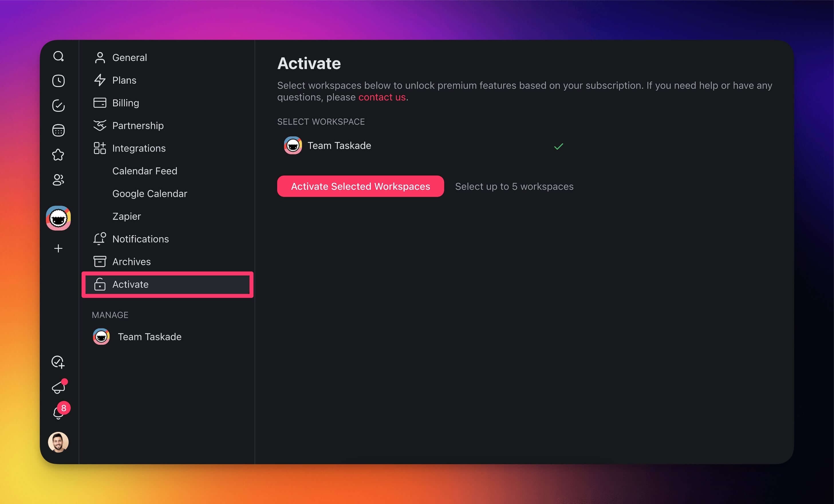Open the Archives settings page
Image resolution: width=834 pixels, height=504 pixels.
(131, 262)
